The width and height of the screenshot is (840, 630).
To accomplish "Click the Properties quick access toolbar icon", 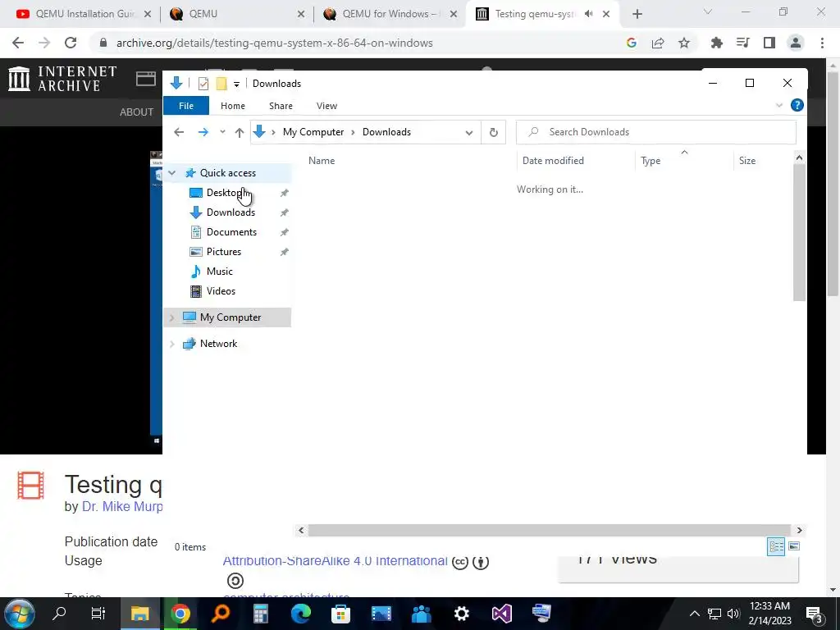I will pyautogui.click(x=203, y=84).
